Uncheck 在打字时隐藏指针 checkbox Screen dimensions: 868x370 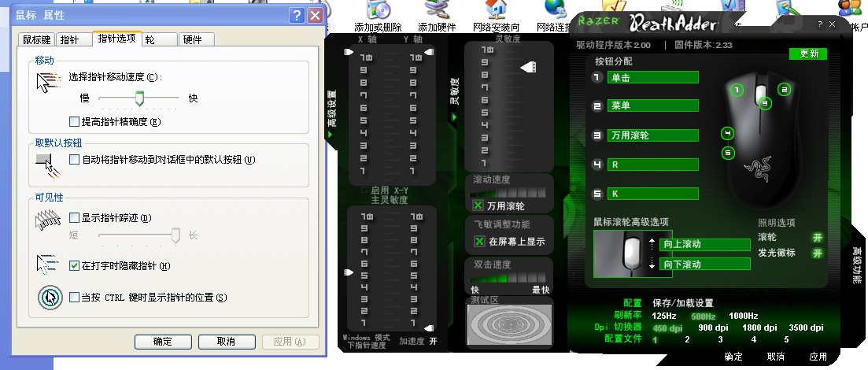point(74,266)
